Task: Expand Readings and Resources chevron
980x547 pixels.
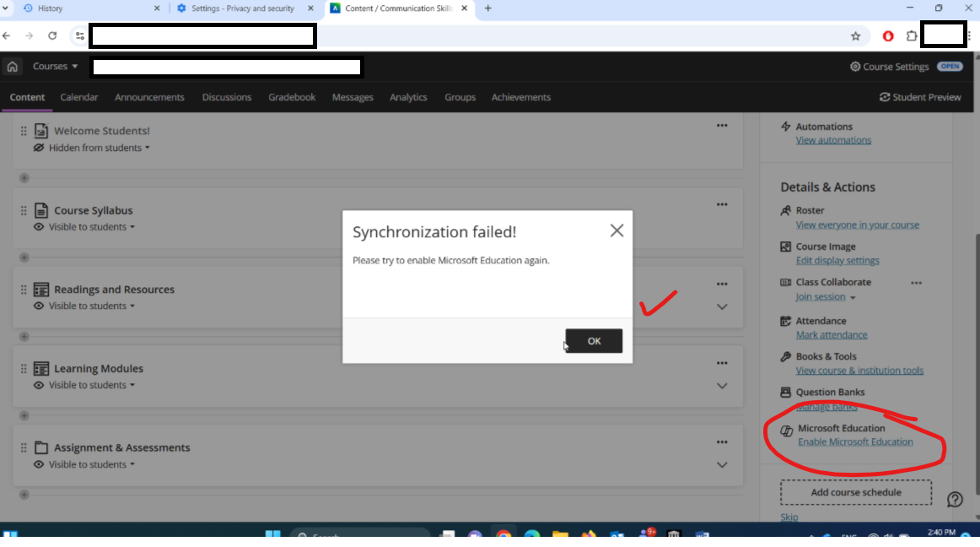Action: pos(722,306)
